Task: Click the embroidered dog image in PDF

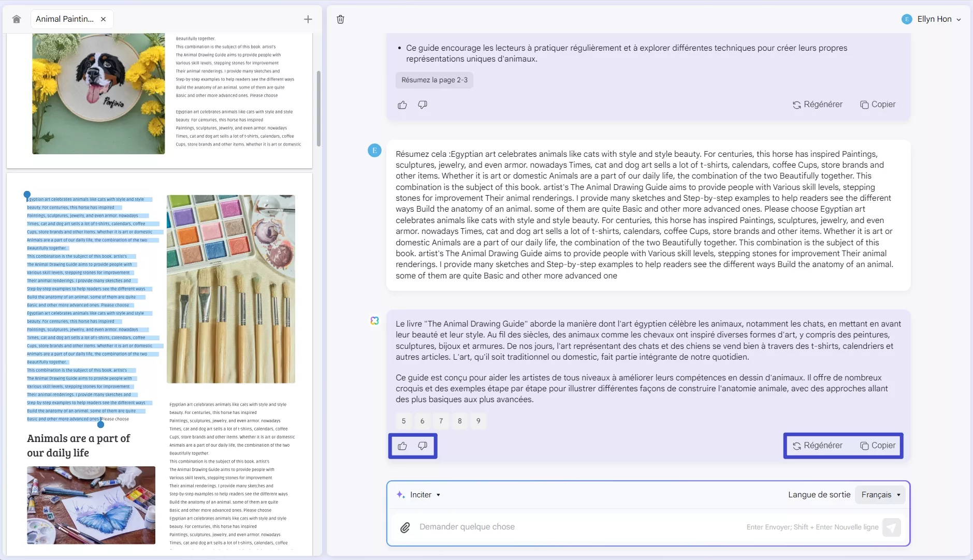Action: [x=98, y=94]
